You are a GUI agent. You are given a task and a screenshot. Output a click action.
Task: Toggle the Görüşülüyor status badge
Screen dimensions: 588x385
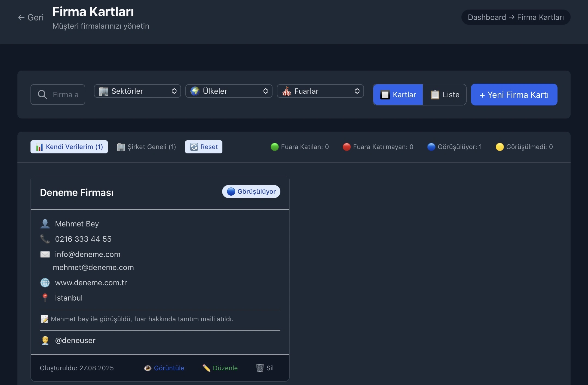251,192
